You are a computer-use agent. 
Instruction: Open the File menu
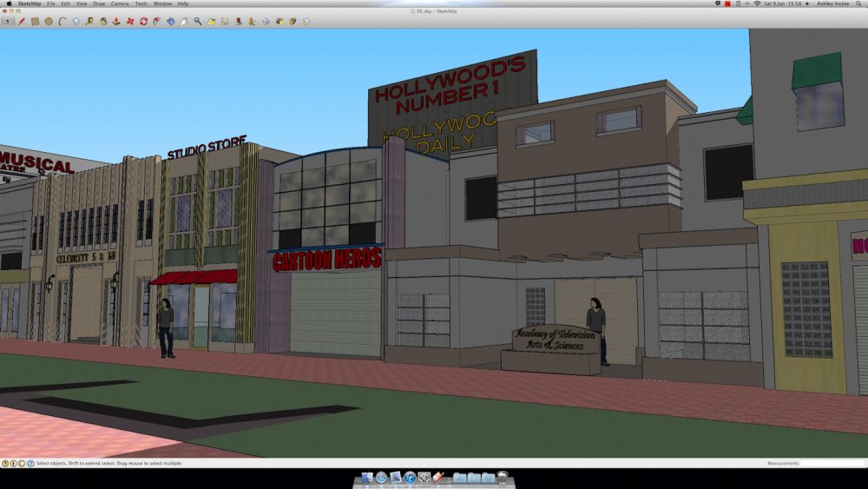coord(51,3)
